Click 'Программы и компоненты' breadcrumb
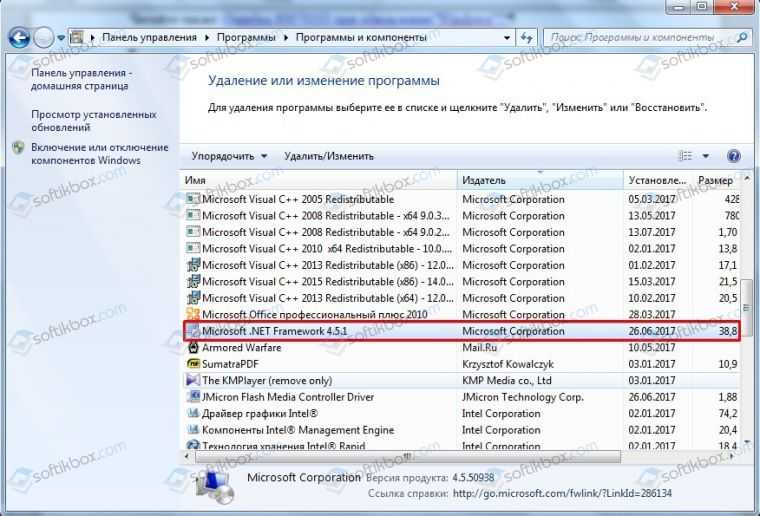 click(x=361, y=37)
